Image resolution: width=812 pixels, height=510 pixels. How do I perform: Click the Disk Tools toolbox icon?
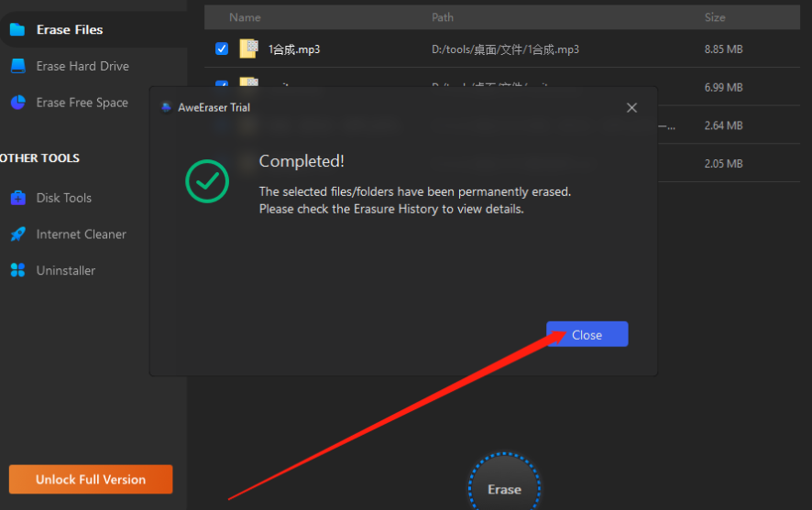[x=18, y=198]
